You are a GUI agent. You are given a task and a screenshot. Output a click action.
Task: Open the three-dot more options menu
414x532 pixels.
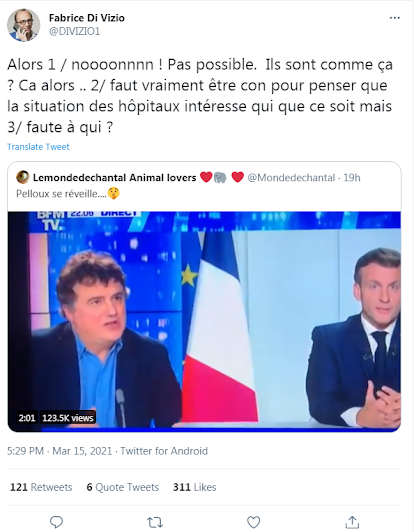[394, 18]
